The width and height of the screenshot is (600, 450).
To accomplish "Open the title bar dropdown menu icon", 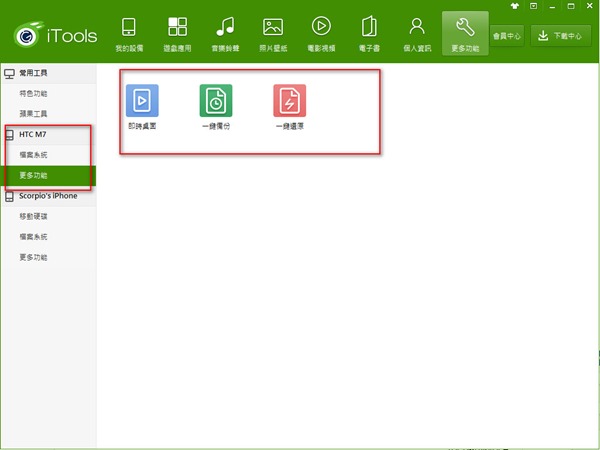I will 533,6.
